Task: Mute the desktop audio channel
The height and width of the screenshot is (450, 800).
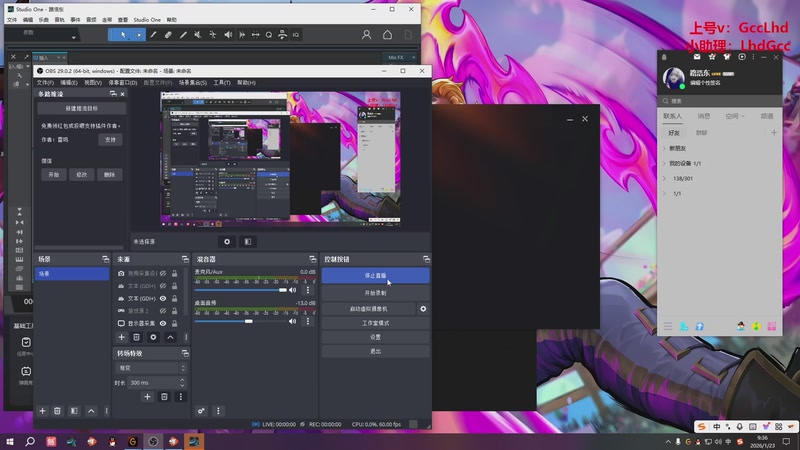Action: pyautogui.click(x=293, y=321)
